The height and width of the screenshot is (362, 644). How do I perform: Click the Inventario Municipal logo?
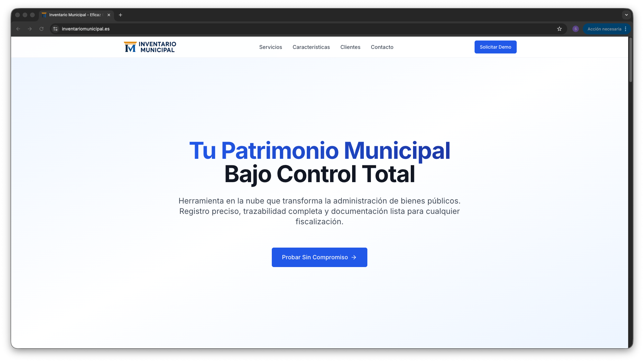(150, 47)
